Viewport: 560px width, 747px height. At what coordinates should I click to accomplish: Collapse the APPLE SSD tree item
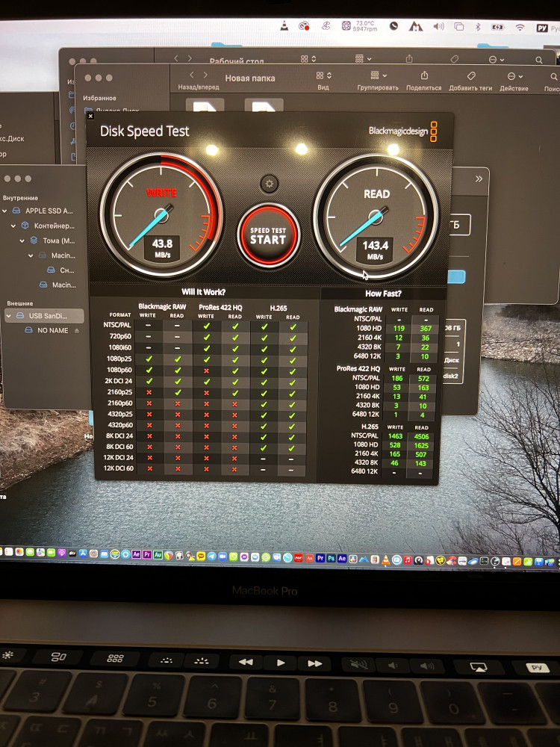tap(6, 211)
